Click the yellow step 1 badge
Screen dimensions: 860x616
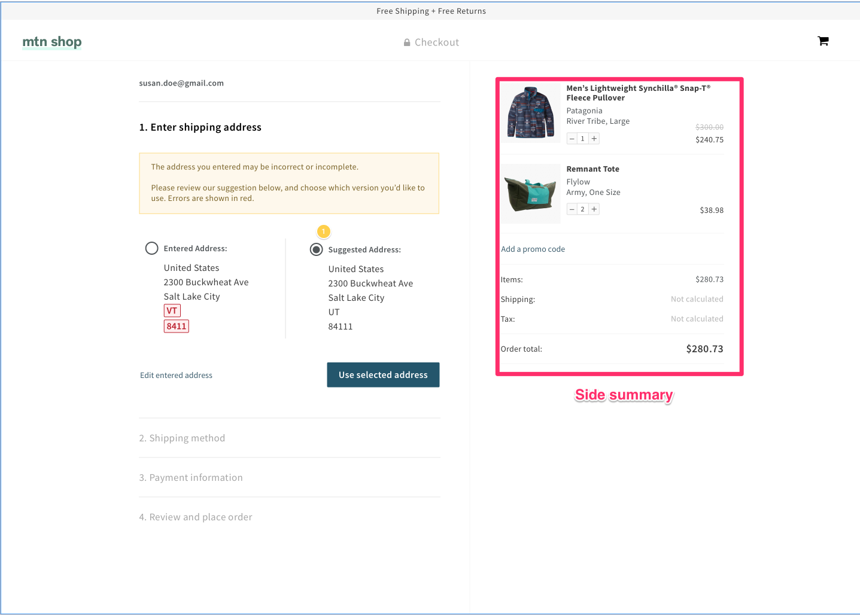point(324,231)
